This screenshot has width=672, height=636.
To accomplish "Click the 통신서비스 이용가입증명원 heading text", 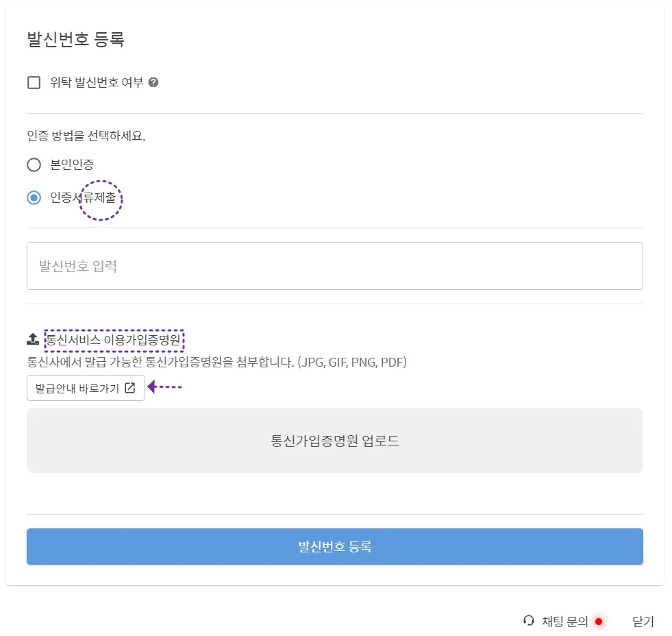I will pos(114,339).
